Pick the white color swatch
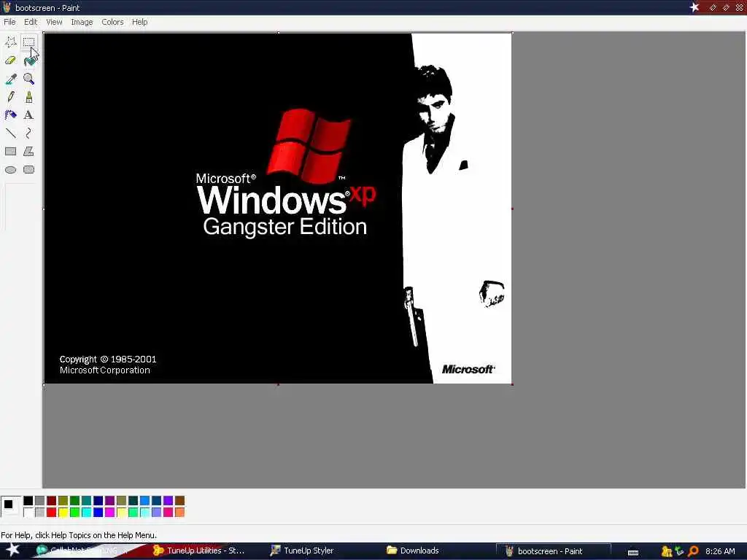The image size is (747, 560). pos(28,513)
